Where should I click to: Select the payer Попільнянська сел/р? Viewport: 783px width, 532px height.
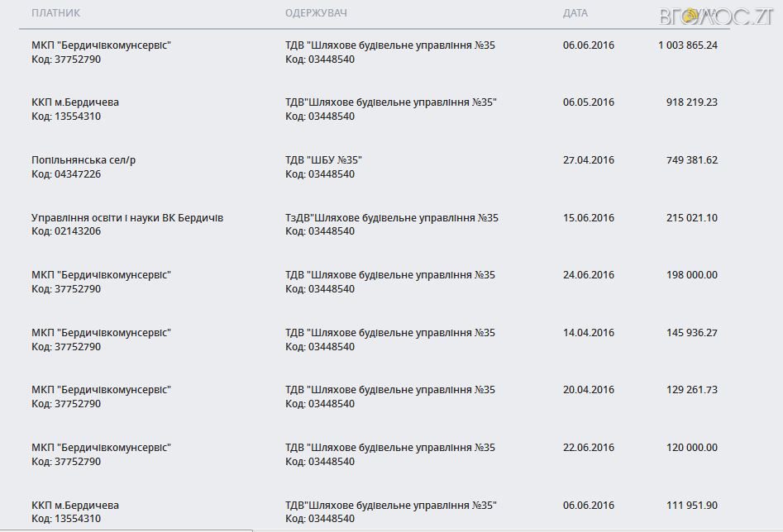point(84,160)
